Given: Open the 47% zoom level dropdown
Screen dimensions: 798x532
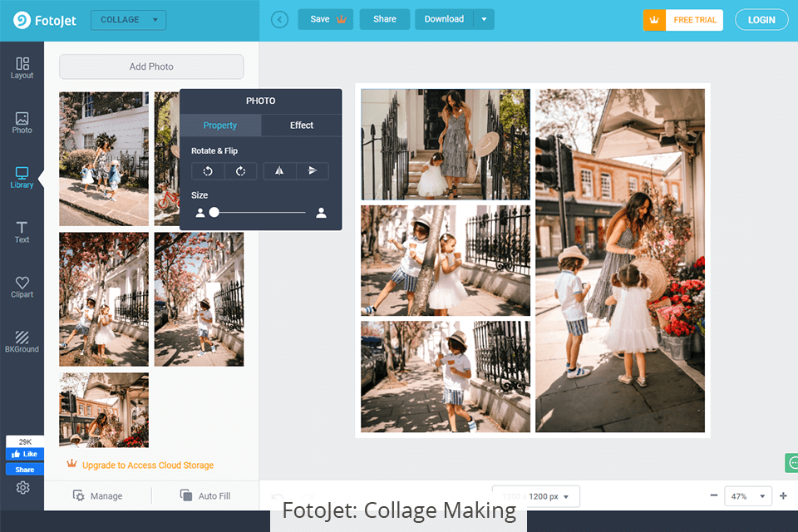Looking at the screenshot, I should [747, 496].
